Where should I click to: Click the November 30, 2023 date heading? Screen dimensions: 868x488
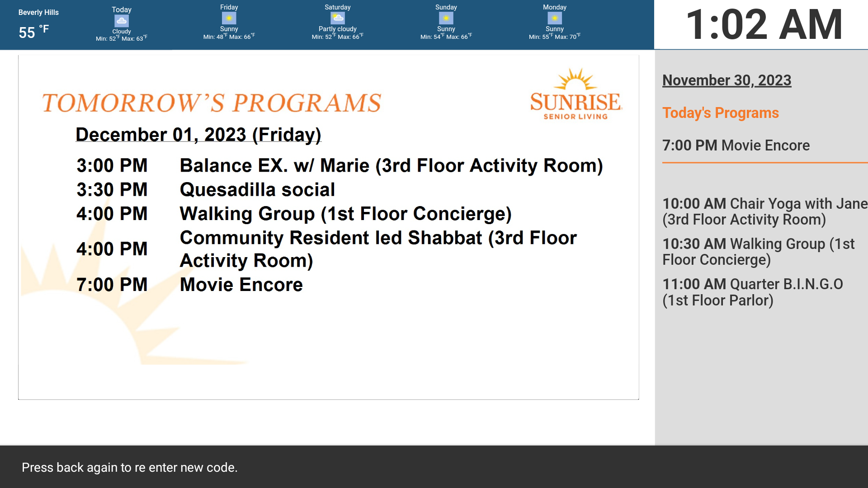click(726, 80)
